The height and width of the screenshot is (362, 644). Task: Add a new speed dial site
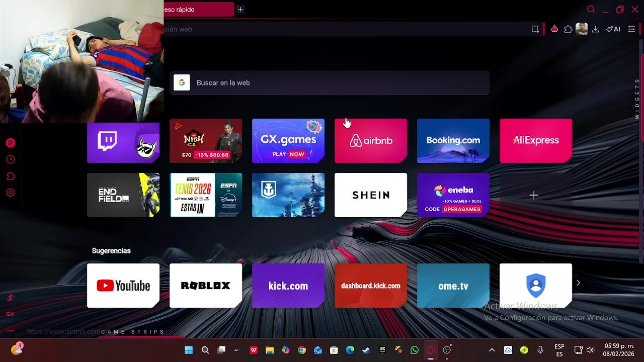(534, 195)
